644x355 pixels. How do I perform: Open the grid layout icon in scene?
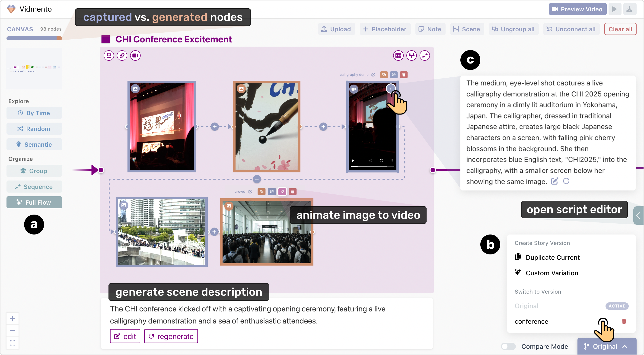pos(398,55)
